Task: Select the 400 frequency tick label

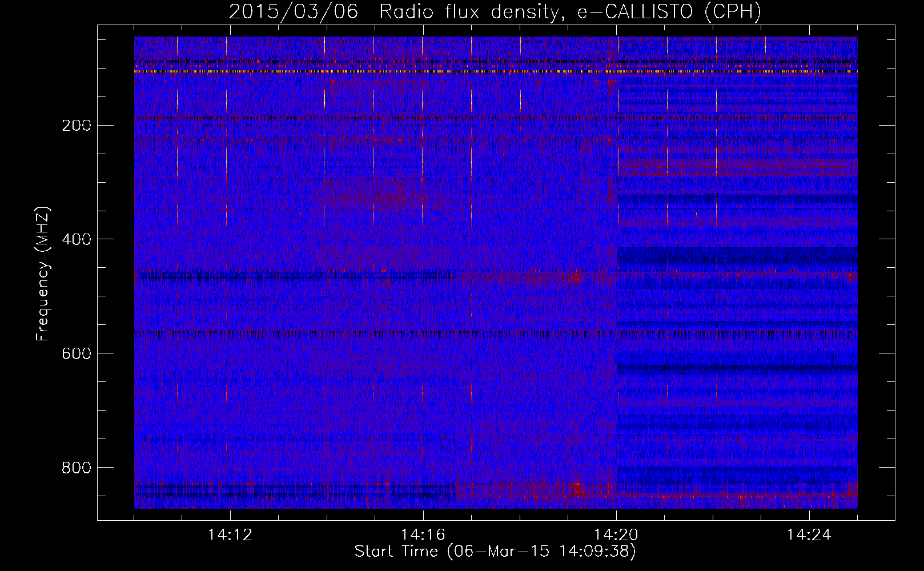Action: tap(77, 239)
